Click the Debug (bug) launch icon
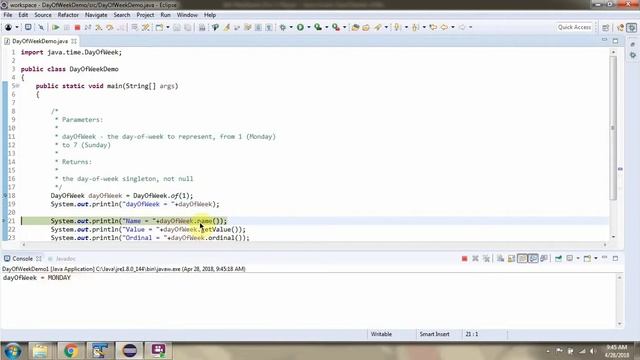Image resolution: width=640 pixels, height=360 pixels. (282, 27)
